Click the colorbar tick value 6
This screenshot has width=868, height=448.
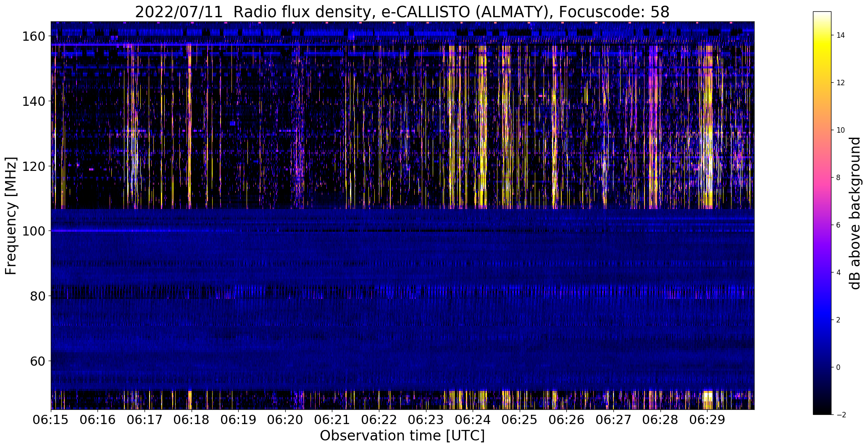[x=839, y=225]
